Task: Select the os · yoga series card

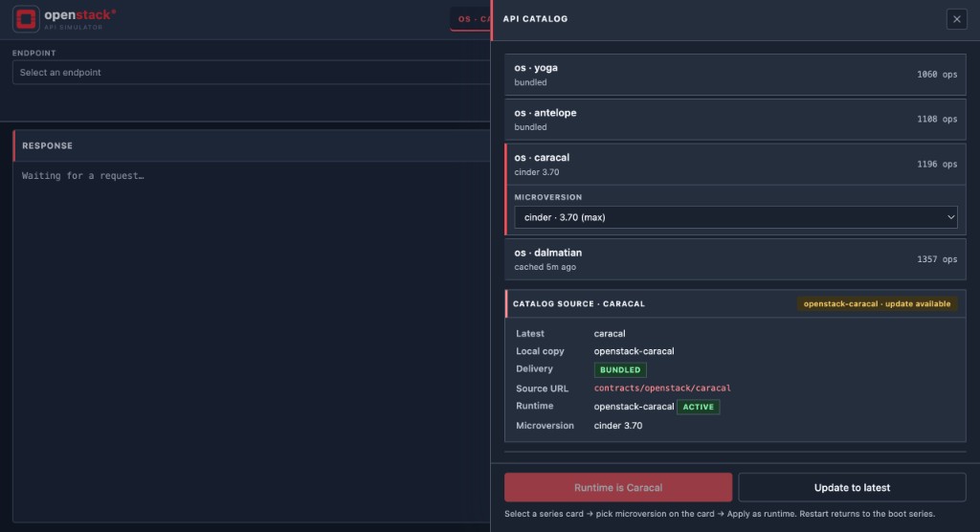Action: [735, 75]
